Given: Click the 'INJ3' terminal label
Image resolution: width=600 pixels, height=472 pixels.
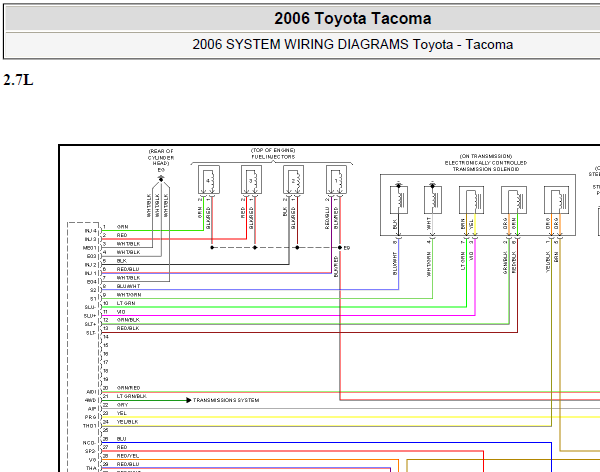Looking at the screenshot, I should pyautogui.click(x=91, y=239).
